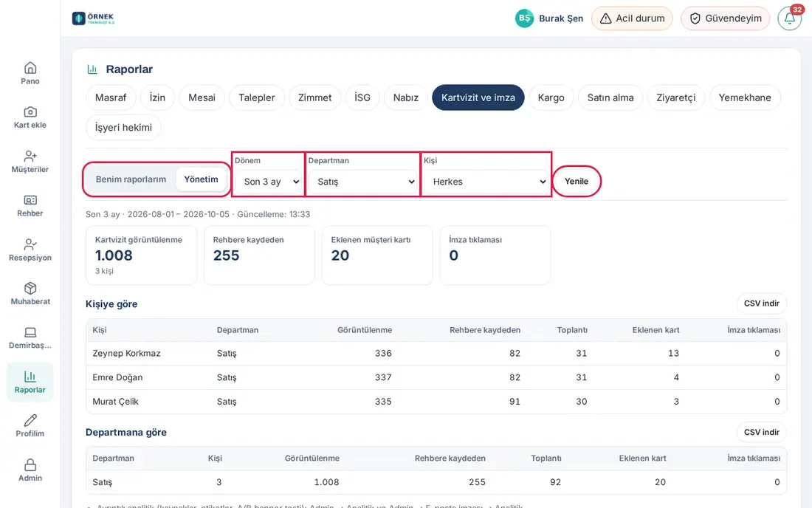Download CSV for Kişiye göre table
Screen dimensions: 812x508
click(761, 303)
